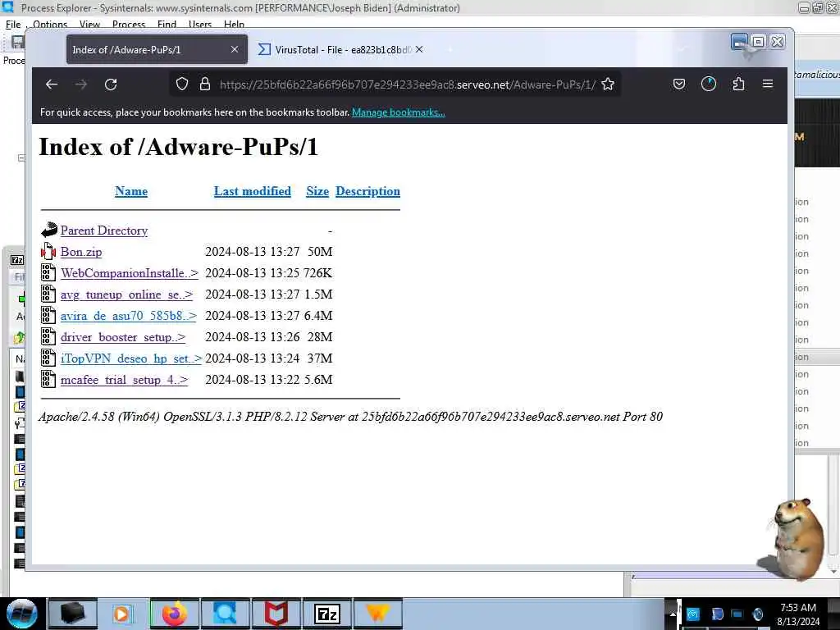
Task: Click the padlock site security icon
Action: point(204,84)
